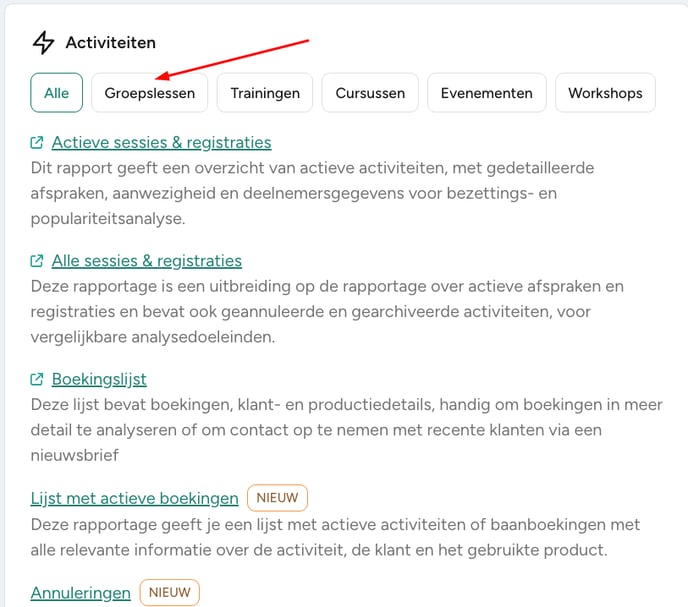Open Alle sessies & registraties report

click(x=147, y=261)
